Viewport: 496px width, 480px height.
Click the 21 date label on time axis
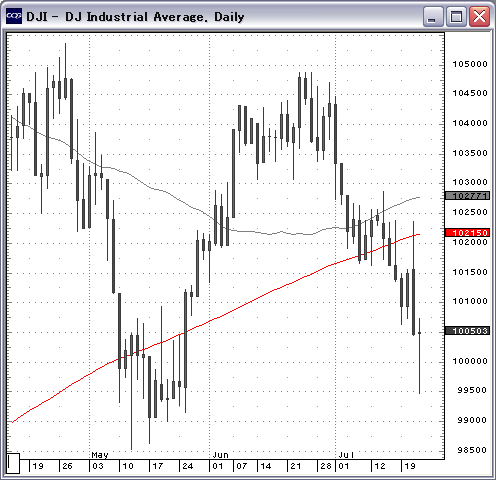[296, 466]
